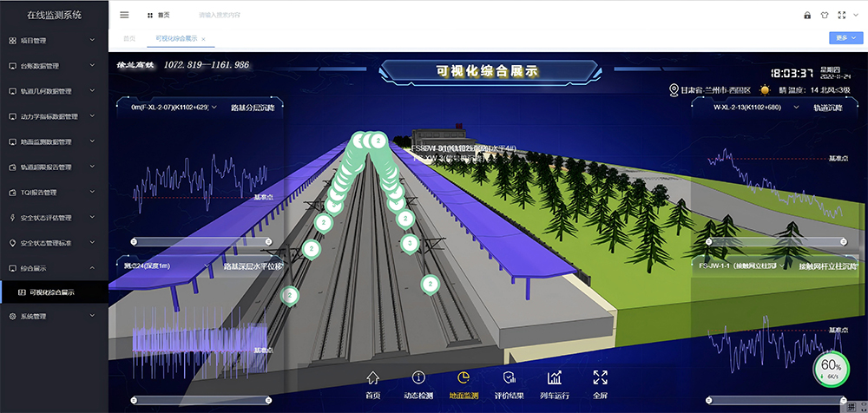Switch to the 首页 tab

pos(129,39)
